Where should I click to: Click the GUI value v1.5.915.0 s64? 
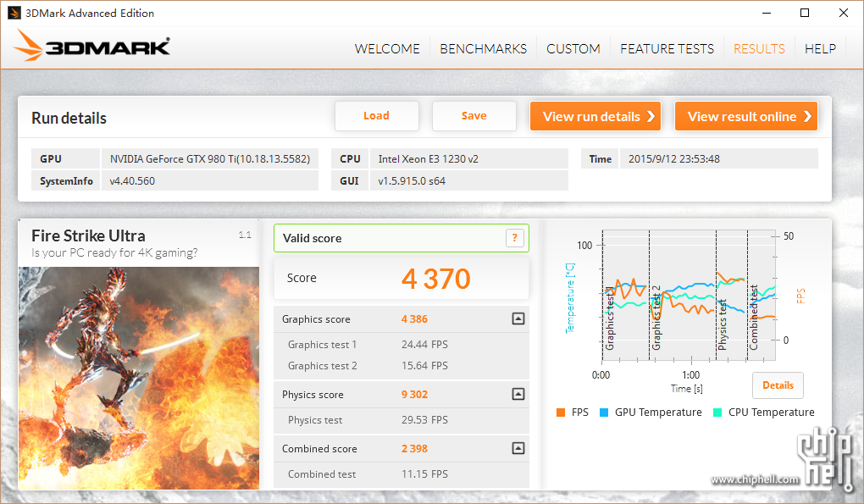pyautogui.click(x=412, y=180)
